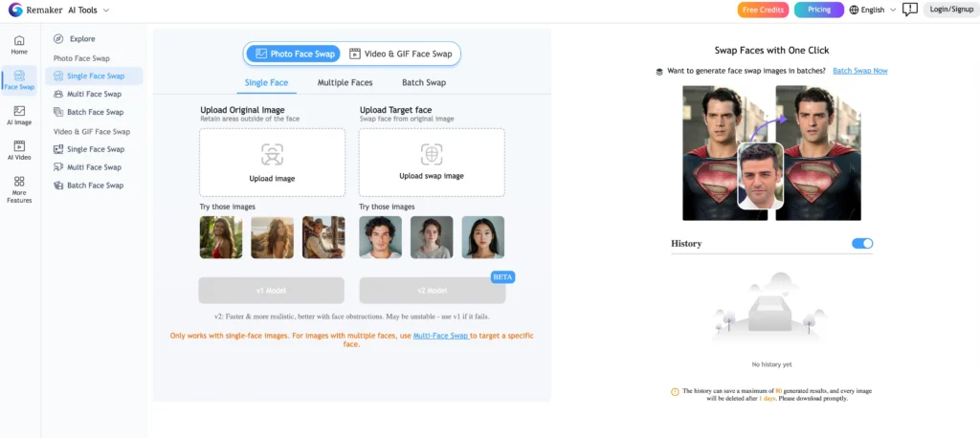Select the AI Image sidebar icon
This screenshot has height=438, width=980.
pyautogui.click(x=19, y=116)
